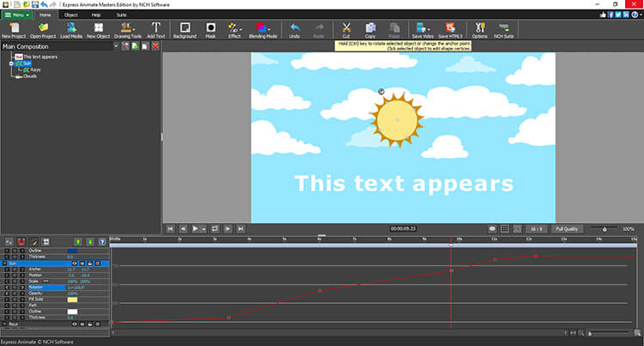Toggle loop playback button
This screenshot has width=644, height=346.
tap(215, 228)
